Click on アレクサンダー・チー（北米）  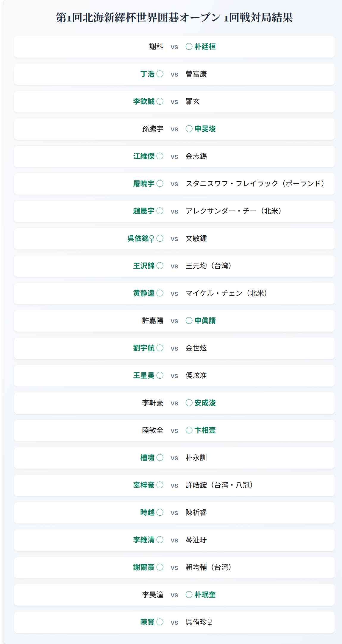pos(234,211)
